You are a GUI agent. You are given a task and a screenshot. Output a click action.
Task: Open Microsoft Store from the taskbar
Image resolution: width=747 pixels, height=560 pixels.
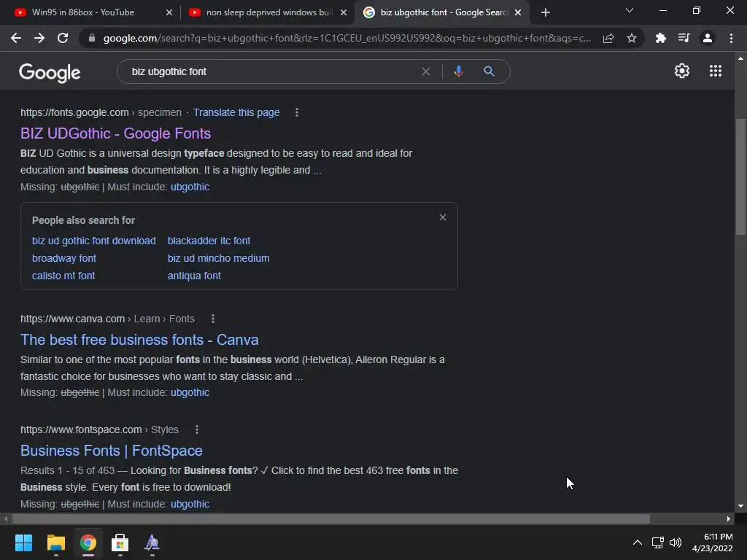tap(120, 542)
